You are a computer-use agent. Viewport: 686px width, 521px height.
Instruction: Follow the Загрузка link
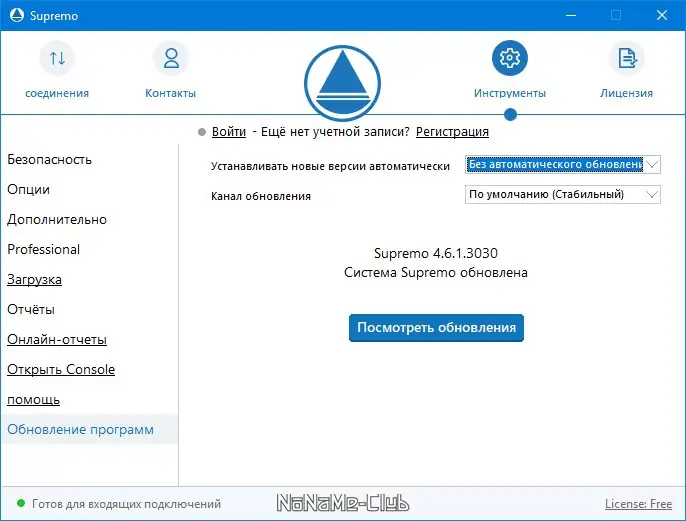coord(34,280)
